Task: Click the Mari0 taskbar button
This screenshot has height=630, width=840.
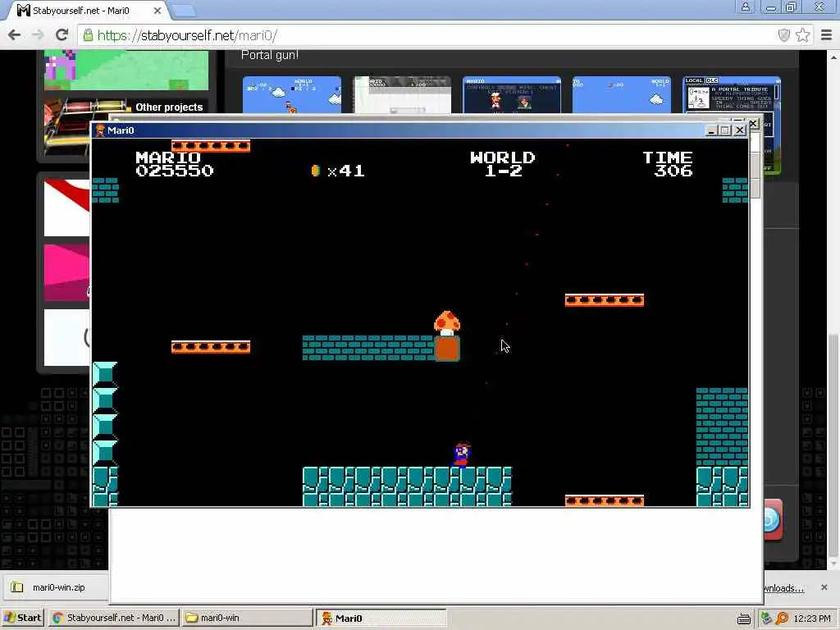Action: [381, 619]
